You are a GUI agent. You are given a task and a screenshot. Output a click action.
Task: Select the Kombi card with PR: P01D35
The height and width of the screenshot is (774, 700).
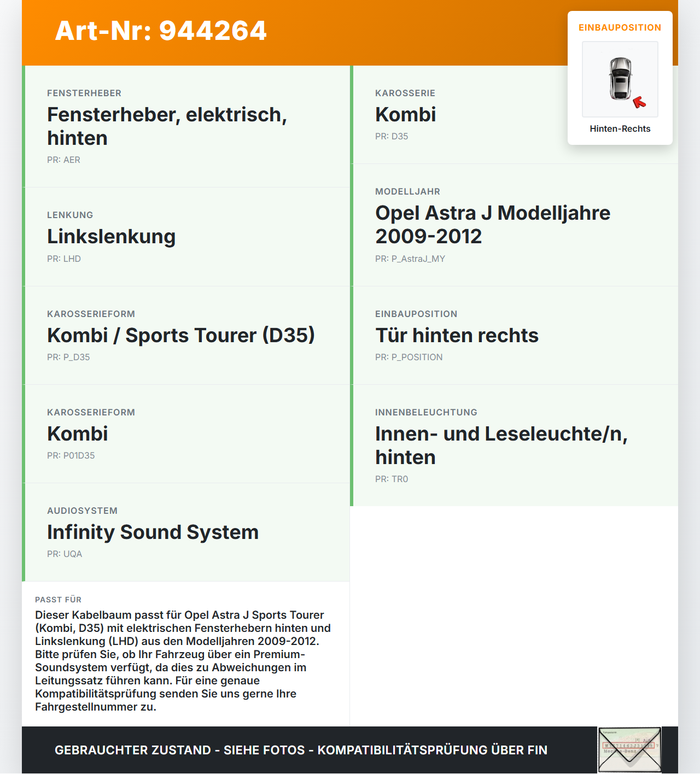click(x=186, y=434)
